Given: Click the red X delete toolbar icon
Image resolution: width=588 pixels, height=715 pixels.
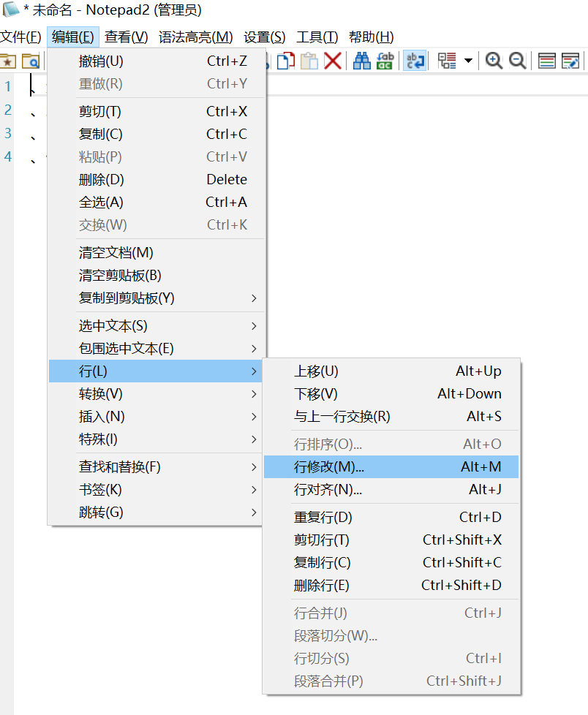Looking at the screenshot, I should tap(333, 61).
